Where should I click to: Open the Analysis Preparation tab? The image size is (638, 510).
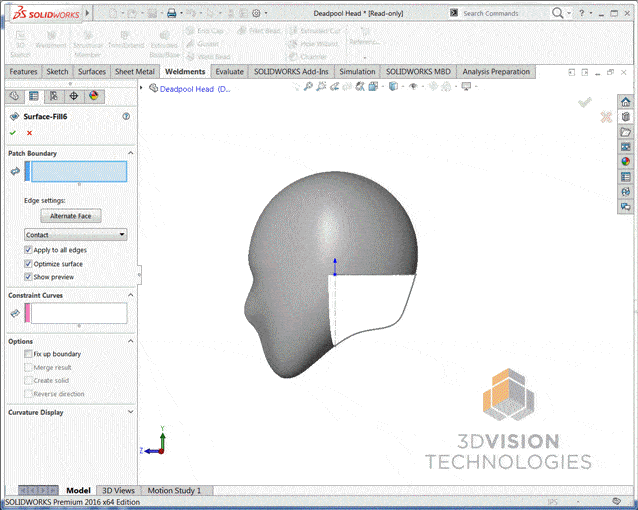click(x=496, y=72)
